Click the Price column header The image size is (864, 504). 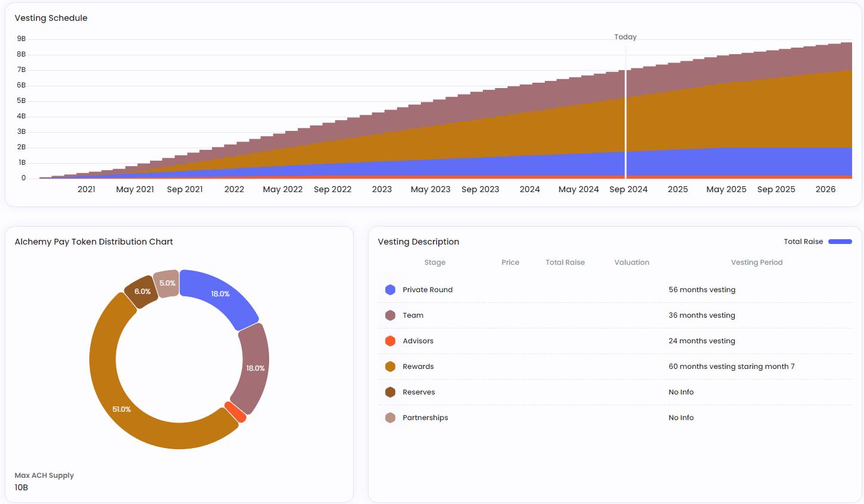point(510,262)
